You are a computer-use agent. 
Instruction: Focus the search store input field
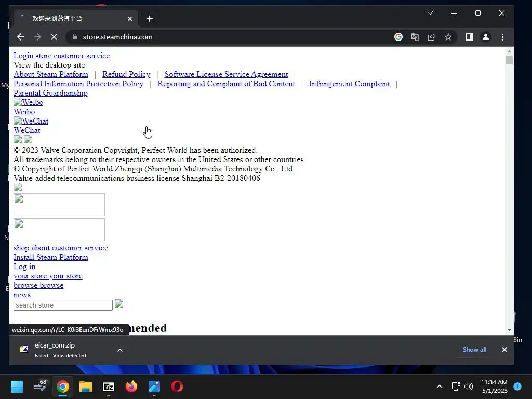pos(63,305)
